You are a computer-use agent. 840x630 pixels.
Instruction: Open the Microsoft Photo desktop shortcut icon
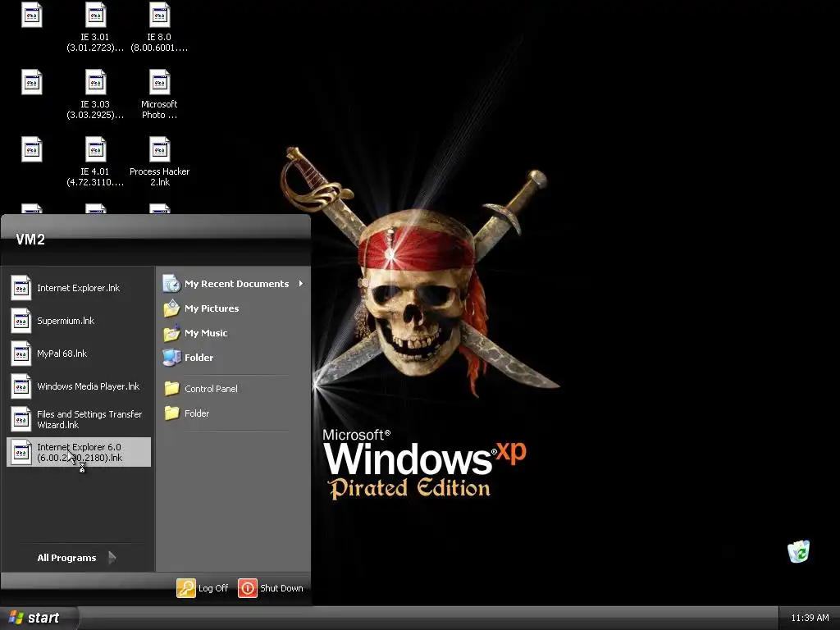click(160, 83)
